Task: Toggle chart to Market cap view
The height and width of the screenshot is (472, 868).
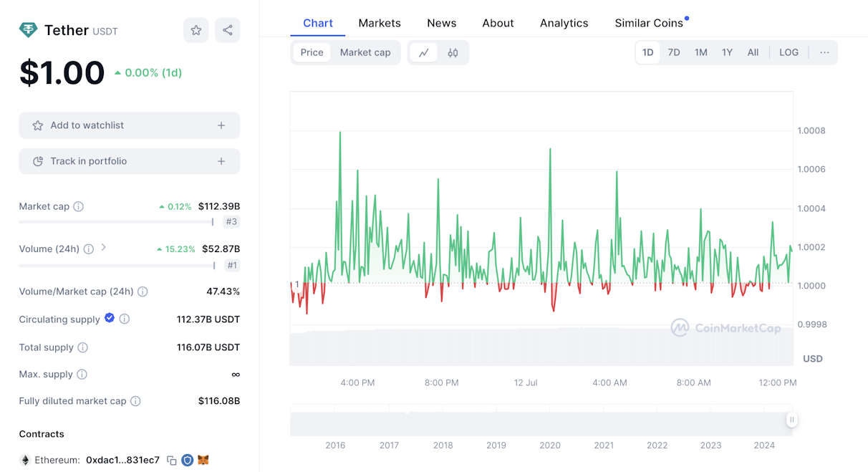Action: (x=365, y=52)
